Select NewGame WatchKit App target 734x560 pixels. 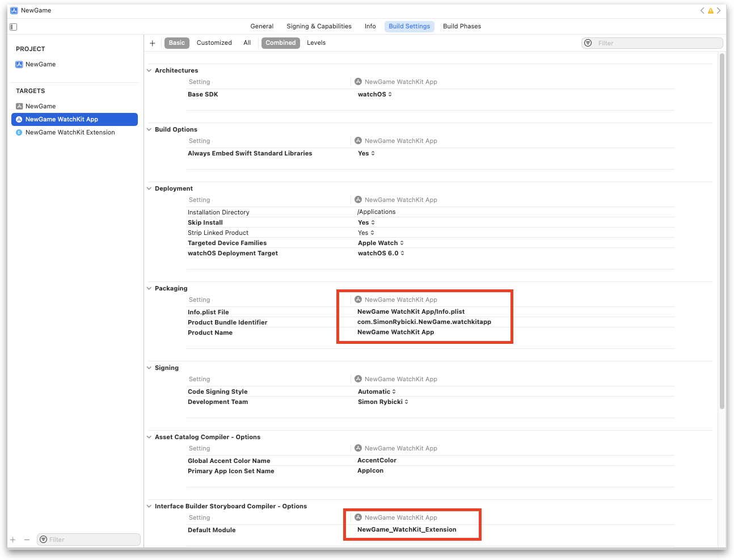[x=74, y=120]
